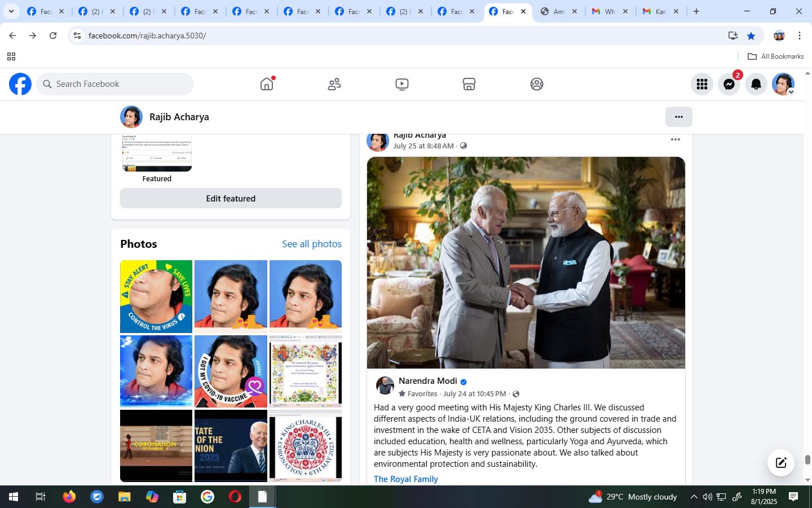Open profile three-dot options button
This screenshot has height=508, width=812.
tap(679, 117)
